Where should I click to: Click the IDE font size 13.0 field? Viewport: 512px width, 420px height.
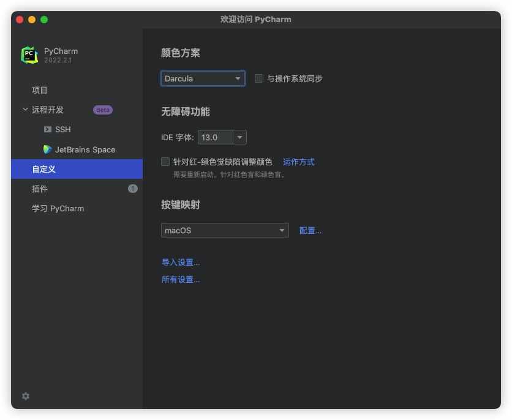pos(216,137)
